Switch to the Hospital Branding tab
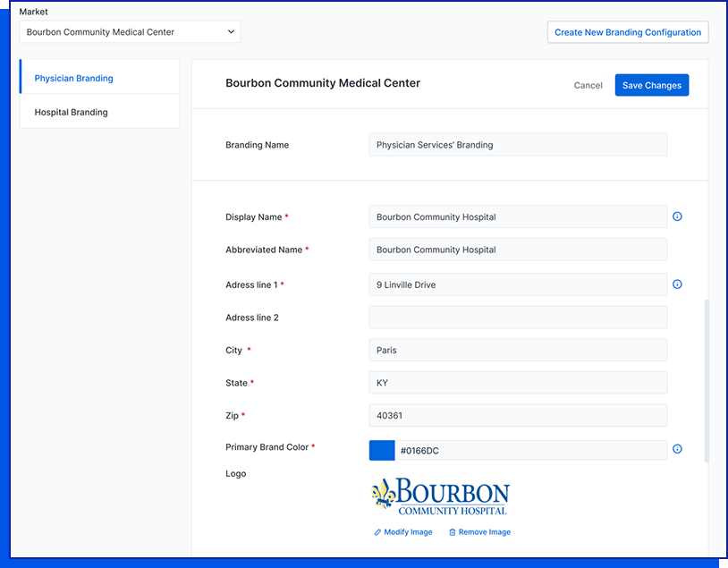Image resolution: width=728 pixels, height=568 pixels. (100, 112)
